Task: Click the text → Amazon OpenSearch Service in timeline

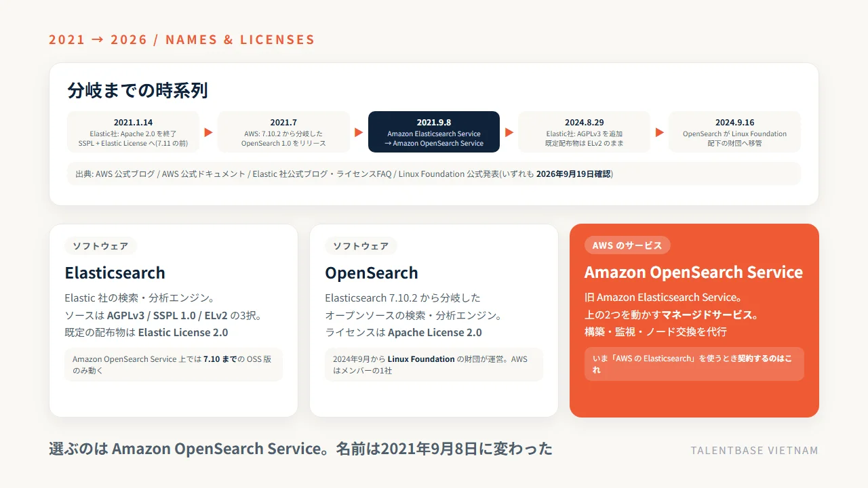Action: coord(434,143)
